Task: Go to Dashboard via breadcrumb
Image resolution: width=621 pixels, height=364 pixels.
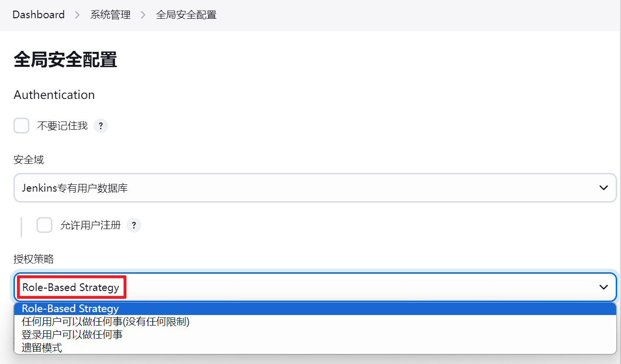Action: coord(38,15)
